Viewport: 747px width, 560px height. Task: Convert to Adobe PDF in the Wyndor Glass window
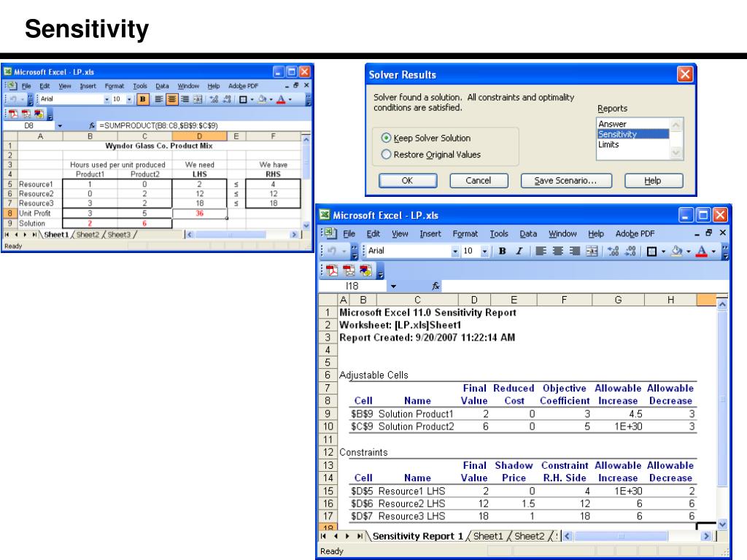pos(13,114)
